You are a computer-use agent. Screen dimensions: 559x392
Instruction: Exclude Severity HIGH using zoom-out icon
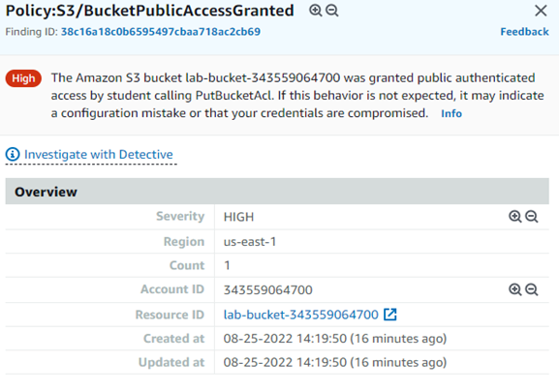pyautogui.click(x=532, y=217)
